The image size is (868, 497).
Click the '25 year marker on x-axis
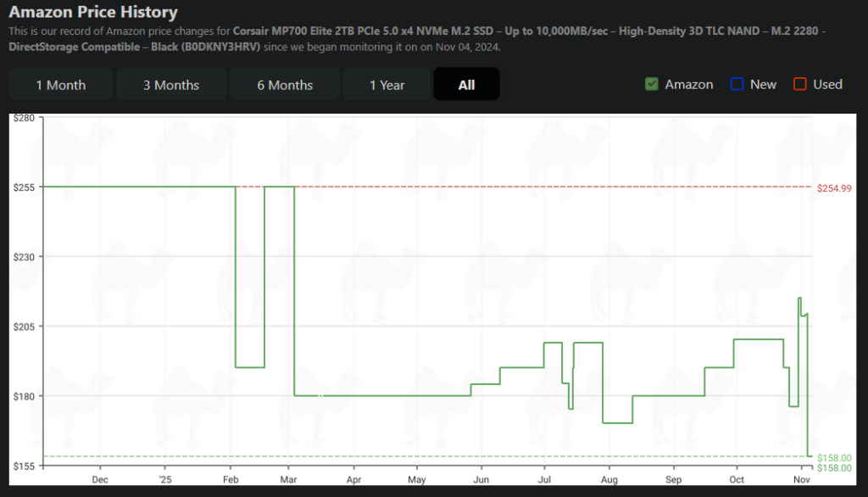point(164,479)
